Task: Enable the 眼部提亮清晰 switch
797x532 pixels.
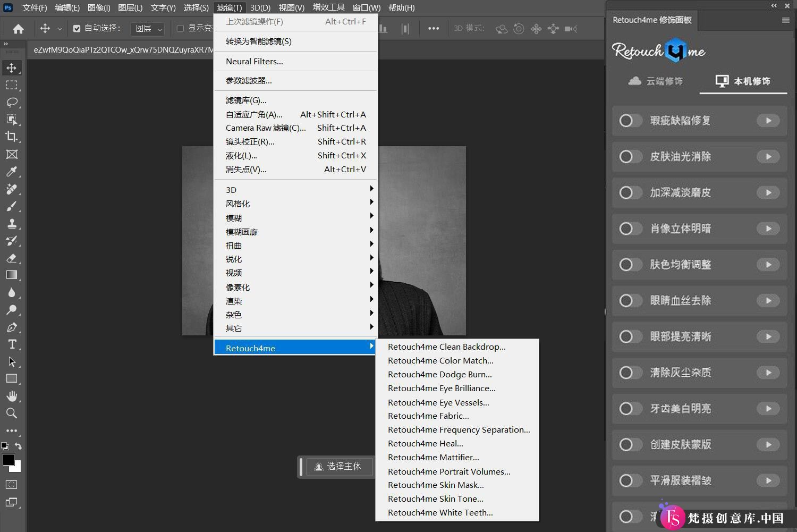Action: tap(630, 336)
